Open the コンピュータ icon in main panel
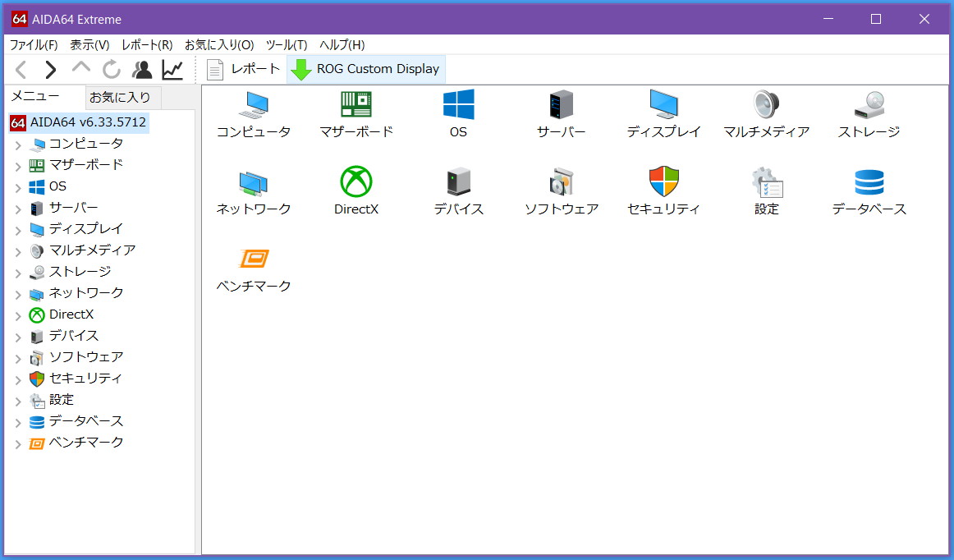The height and width of the screenshot is (560, 954). (x=253, y=105)
